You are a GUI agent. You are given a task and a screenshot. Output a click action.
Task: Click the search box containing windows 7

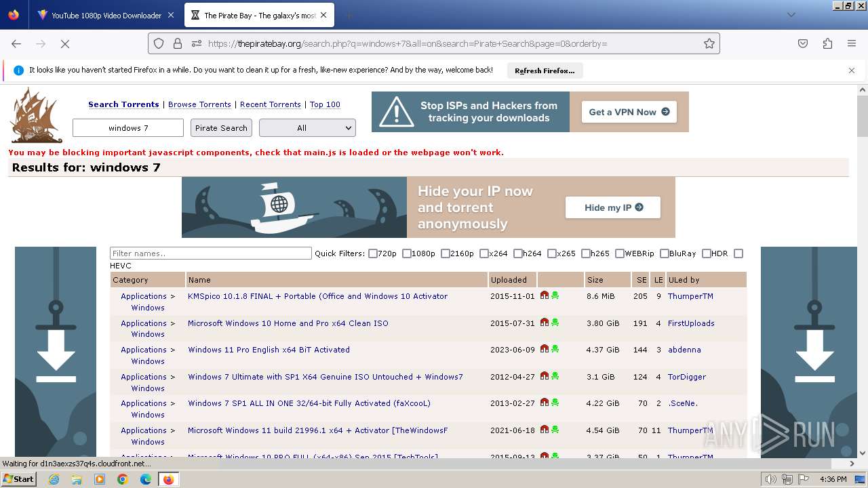click(x=128, y=127)
